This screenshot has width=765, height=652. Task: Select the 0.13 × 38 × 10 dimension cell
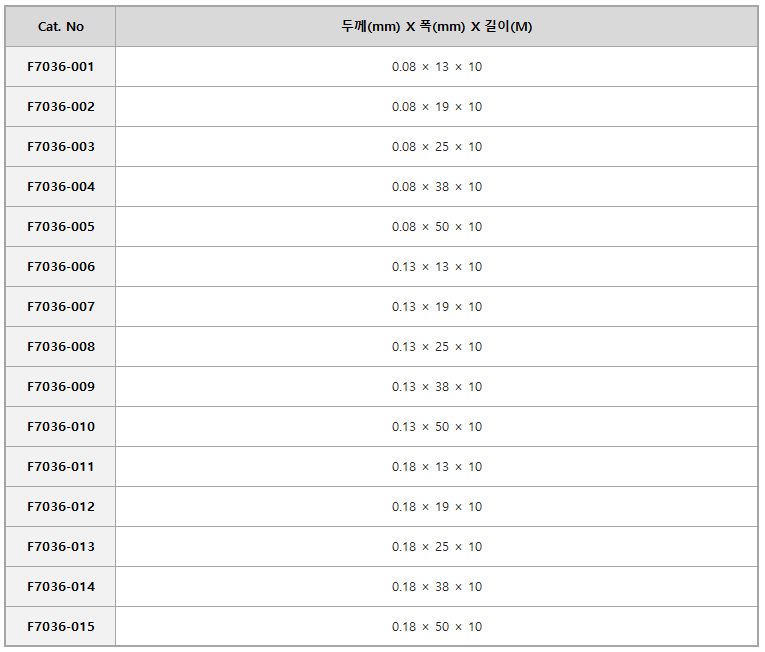pyautogui.click(x=437, y=387)
